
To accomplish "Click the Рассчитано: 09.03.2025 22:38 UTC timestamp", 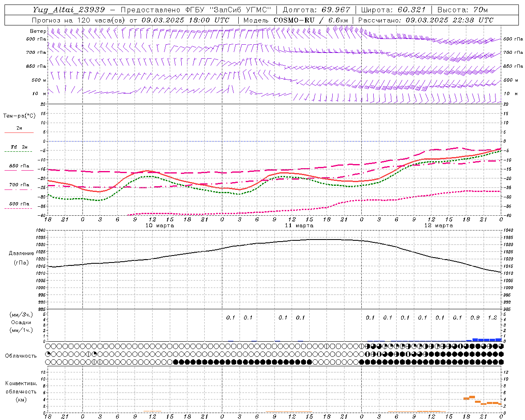I will pos(426,20).
